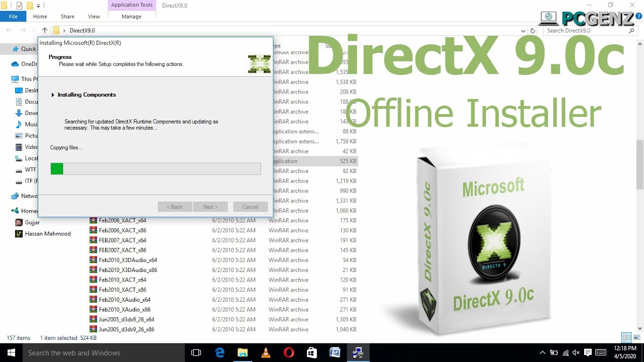The image size is (644, 362).
Task: Select file Feb2010_X3DAudio_x64
Action: (128, 260)
